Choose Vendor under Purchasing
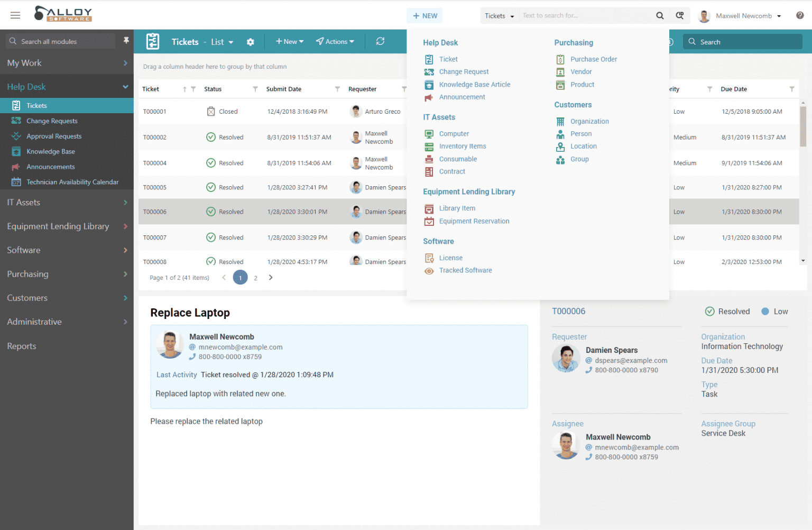 pyautogui.click(x=580, y=71)
